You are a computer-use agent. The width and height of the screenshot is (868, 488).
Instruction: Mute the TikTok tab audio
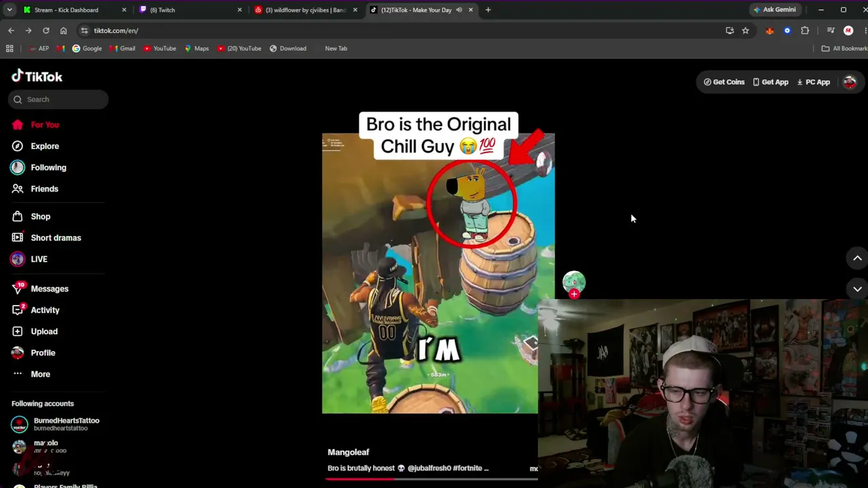pos(459,10)
